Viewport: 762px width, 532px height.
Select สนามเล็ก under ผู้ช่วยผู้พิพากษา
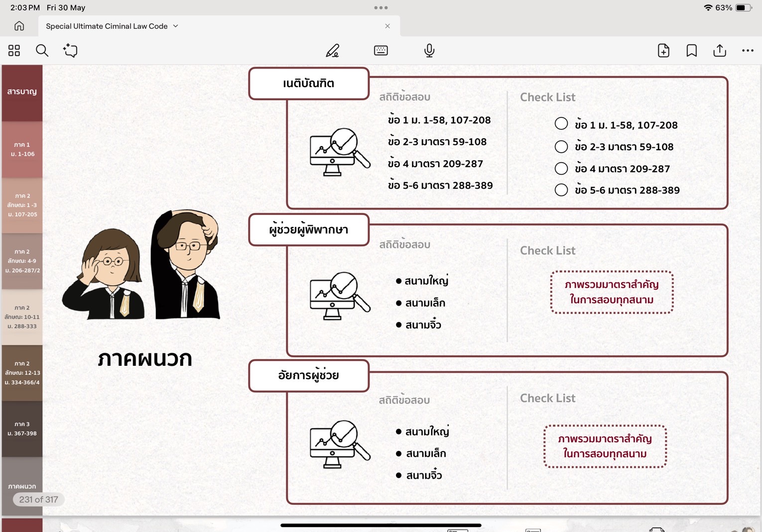[x=425, y=303]
